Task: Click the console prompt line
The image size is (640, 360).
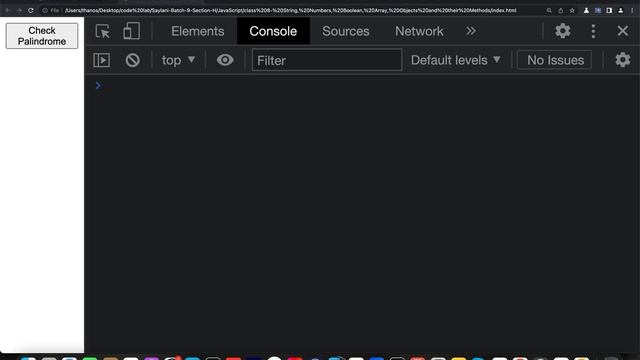Action: pos(362,86)
